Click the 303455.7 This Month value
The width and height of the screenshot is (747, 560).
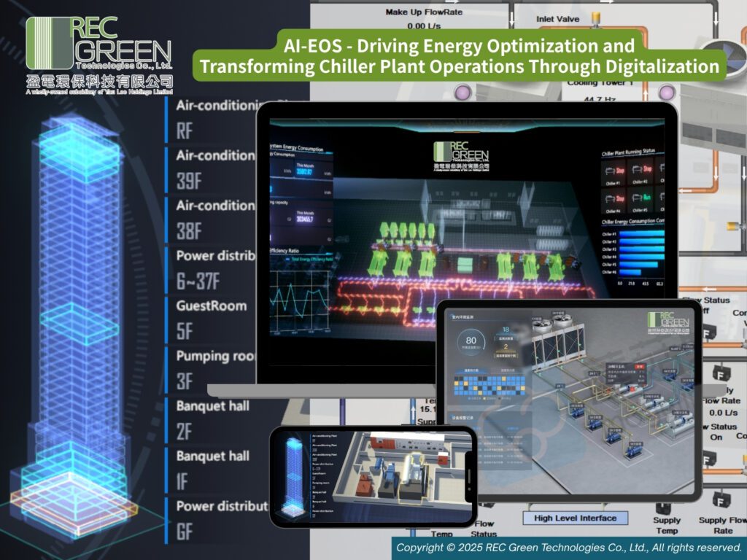[x=305, y=219]
